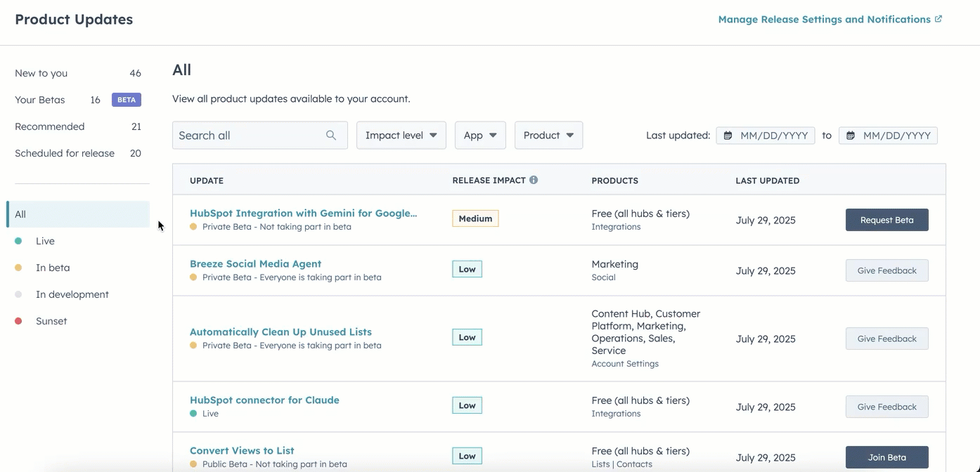Click the LAST UPDATED column header
The width and height of the screenshot is (980, 472).
(767, 181)
